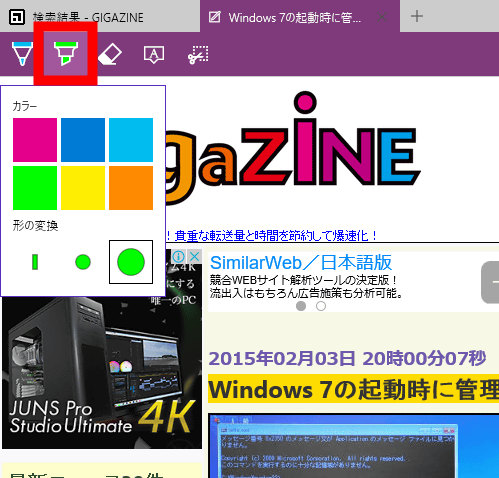Click the gray side button at right edge

(x=490, y=282)
